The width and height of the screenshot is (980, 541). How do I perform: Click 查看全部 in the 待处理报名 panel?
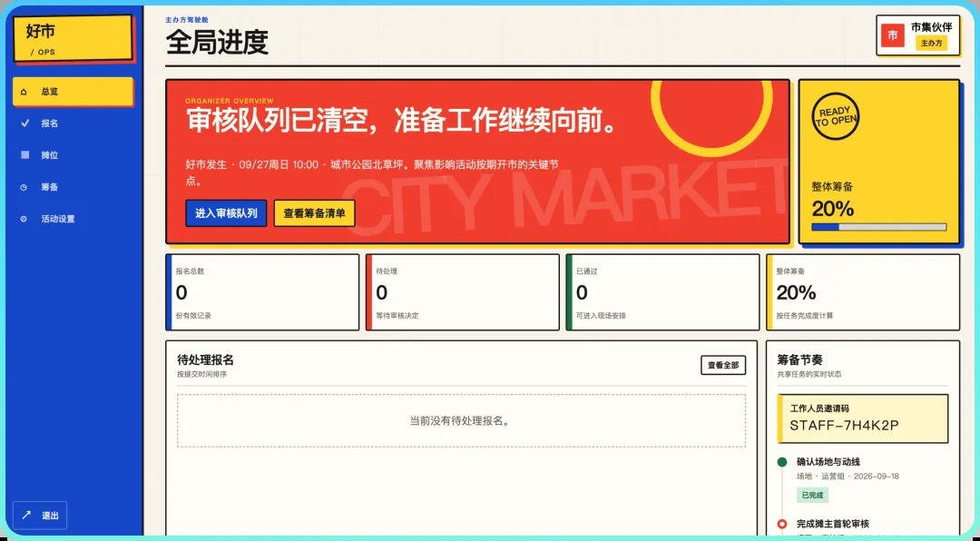(x=723, y=365)
